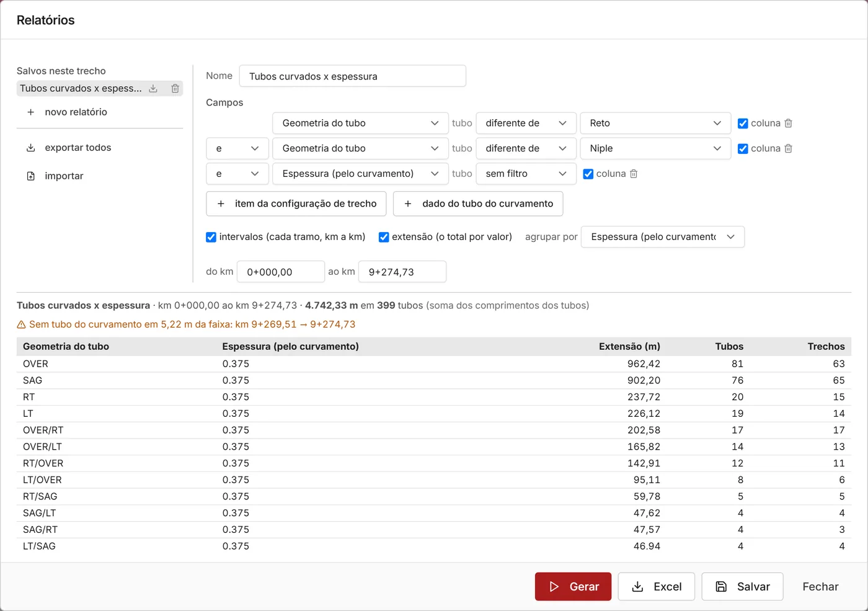Click the 962,42 extension value

click(644, 364)
